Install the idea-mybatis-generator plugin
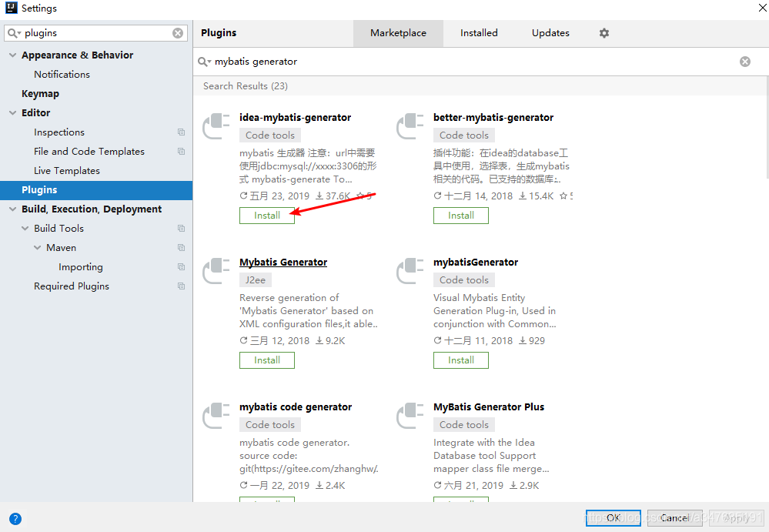This screenshot has width=769, height=532. point(267,216)
